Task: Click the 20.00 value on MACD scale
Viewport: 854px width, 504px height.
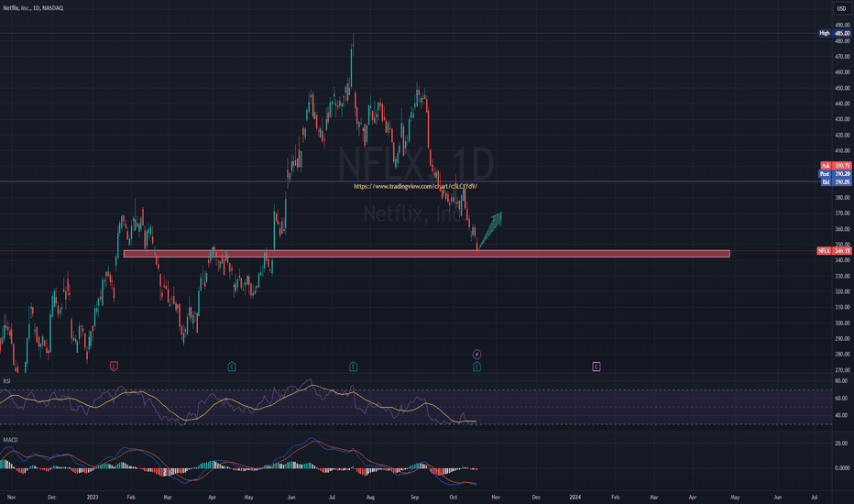Action: [x=841, y=444]
